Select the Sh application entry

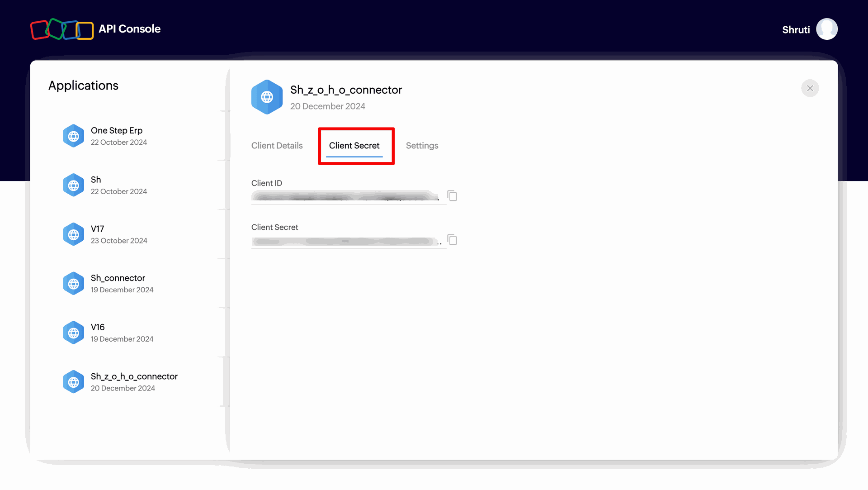[x=96, y=180]
